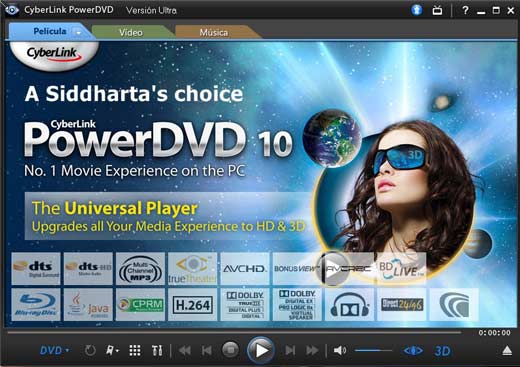Expand the Película tab dropdown arrow

click(x=78, y=33)
